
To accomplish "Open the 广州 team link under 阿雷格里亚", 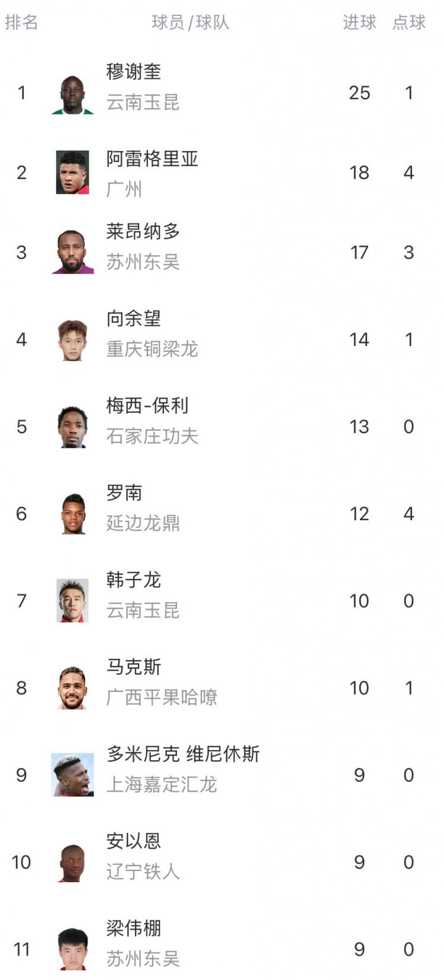I will coord(124,190).
